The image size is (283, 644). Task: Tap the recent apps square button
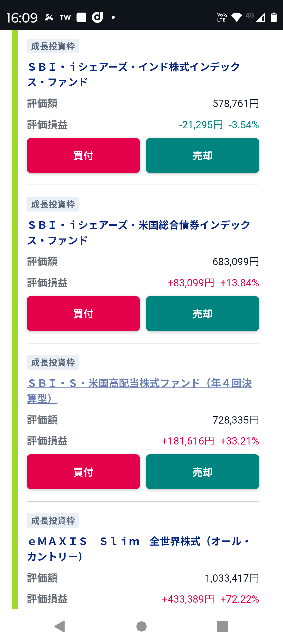point(222,626)
